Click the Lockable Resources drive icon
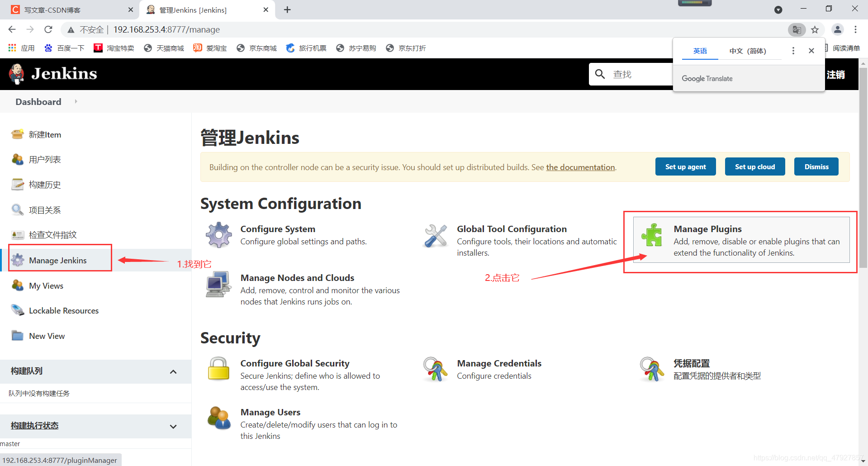 (18, 310)
